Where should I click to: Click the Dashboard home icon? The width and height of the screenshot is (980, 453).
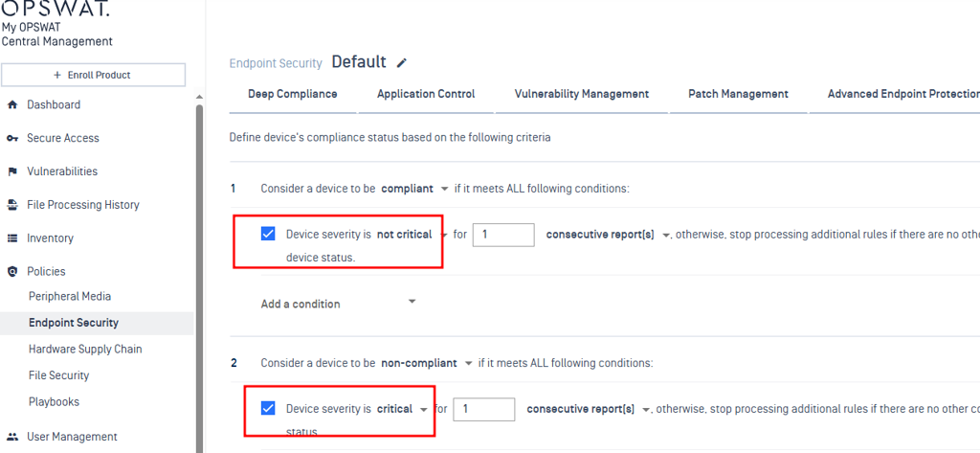[x=11, y=105]
